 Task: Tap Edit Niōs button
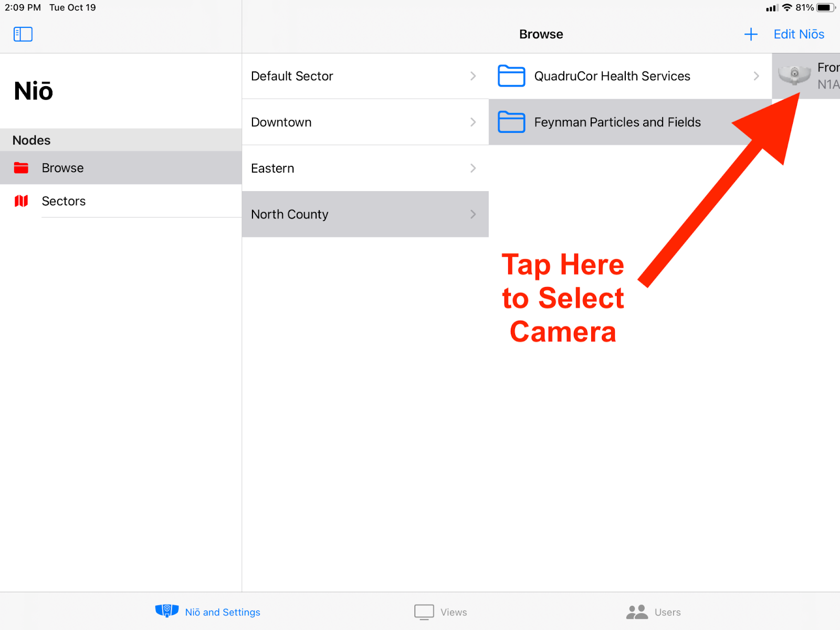point(799,34)
